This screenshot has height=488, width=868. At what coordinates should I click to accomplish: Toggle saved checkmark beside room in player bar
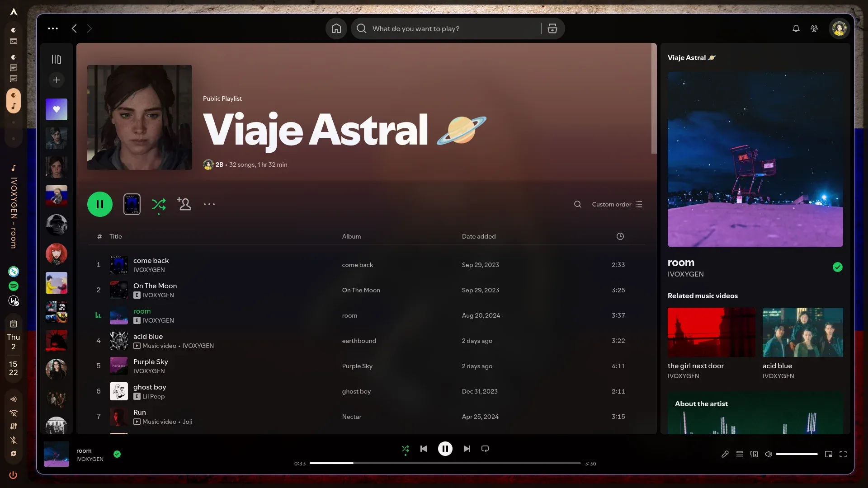117,454
